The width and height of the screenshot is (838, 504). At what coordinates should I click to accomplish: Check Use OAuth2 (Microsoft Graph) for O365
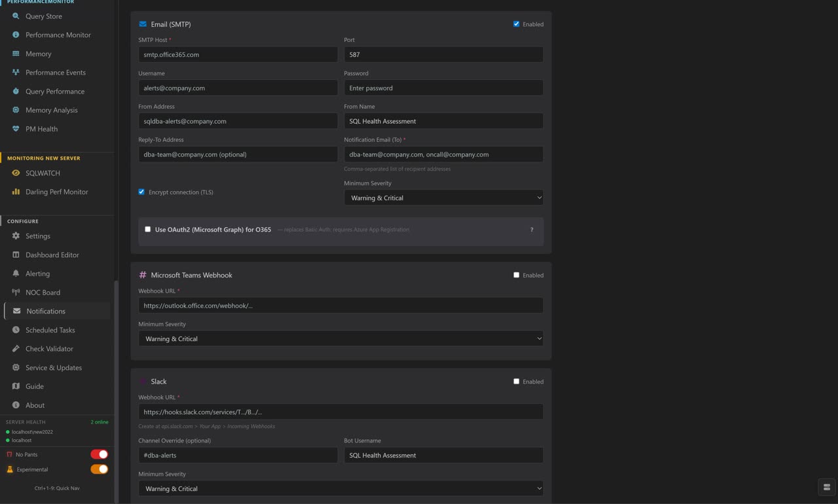point(147,229)
